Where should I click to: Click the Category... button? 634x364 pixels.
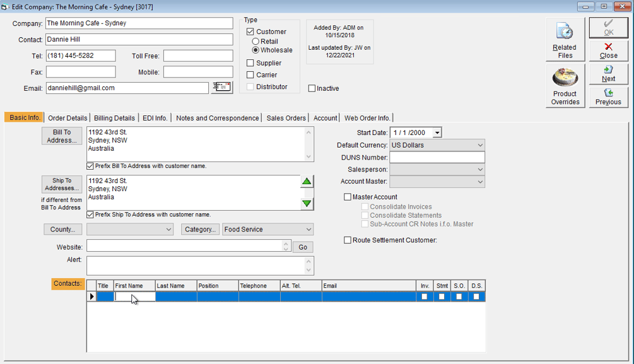200,230
